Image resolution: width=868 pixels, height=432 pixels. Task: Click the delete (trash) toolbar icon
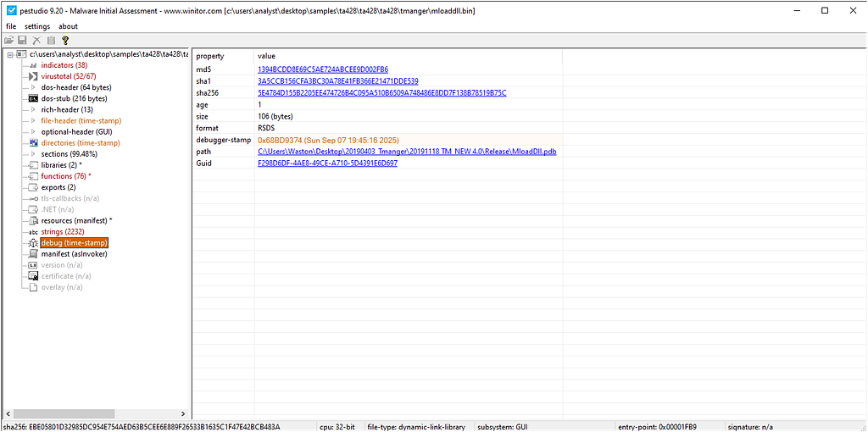tap(51, 40)
